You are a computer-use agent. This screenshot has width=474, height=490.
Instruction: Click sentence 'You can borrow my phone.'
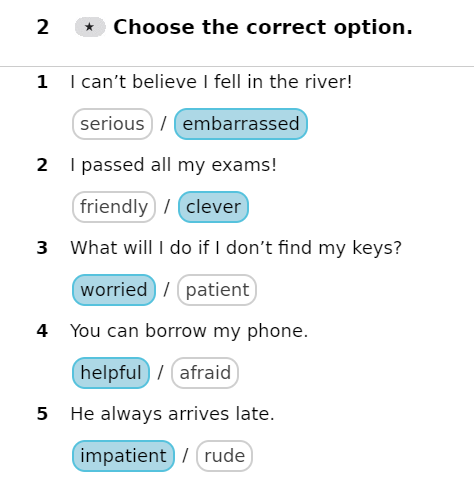(189, 331)
